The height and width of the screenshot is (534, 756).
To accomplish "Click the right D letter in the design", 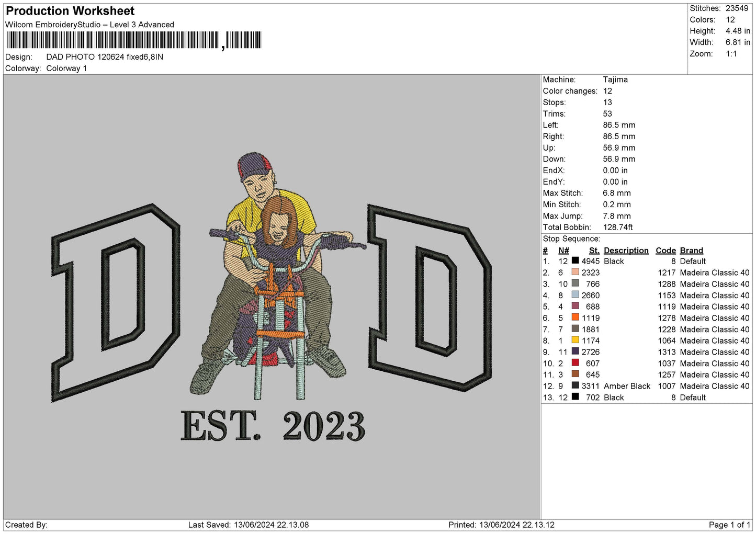I will (430, 298).
